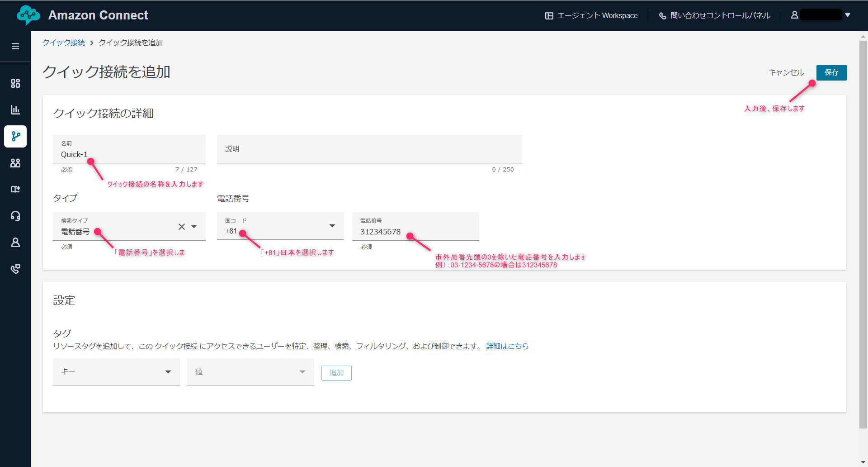The width and height of the screenshot is (868, 467).
Task: Click the 保存 save button
Action: [x=831, y=72]
